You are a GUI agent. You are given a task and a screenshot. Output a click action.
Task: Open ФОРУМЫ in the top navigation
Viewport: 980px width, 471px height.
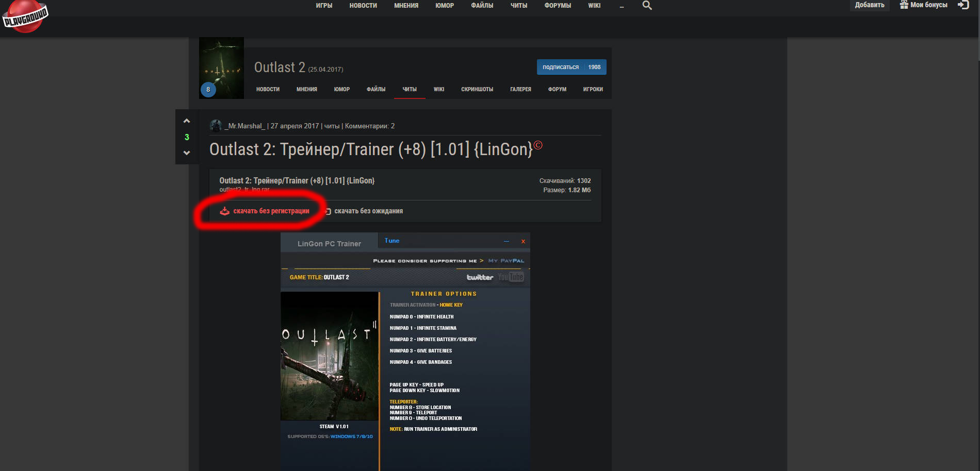click(x=558, y=6)
